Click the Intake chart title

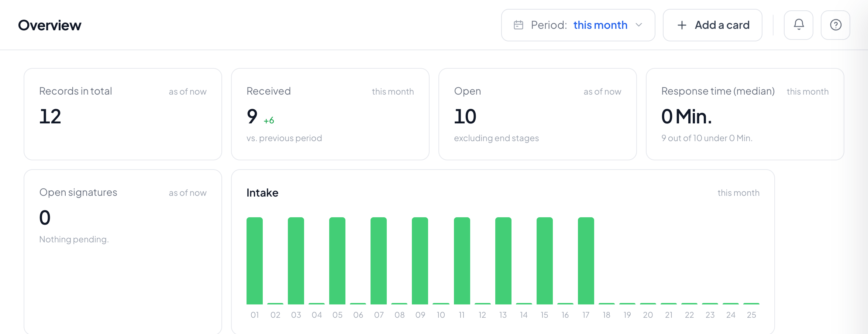point(262,193)
